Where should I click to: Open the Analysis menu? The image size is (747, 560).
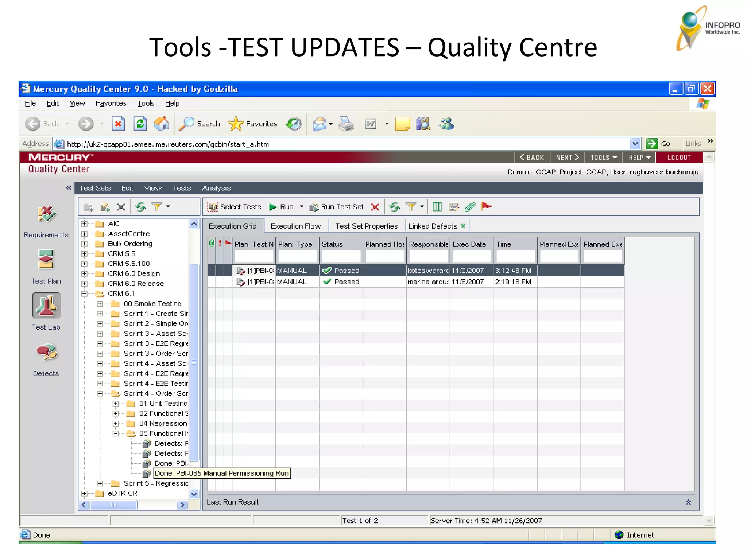click(216, 188)
